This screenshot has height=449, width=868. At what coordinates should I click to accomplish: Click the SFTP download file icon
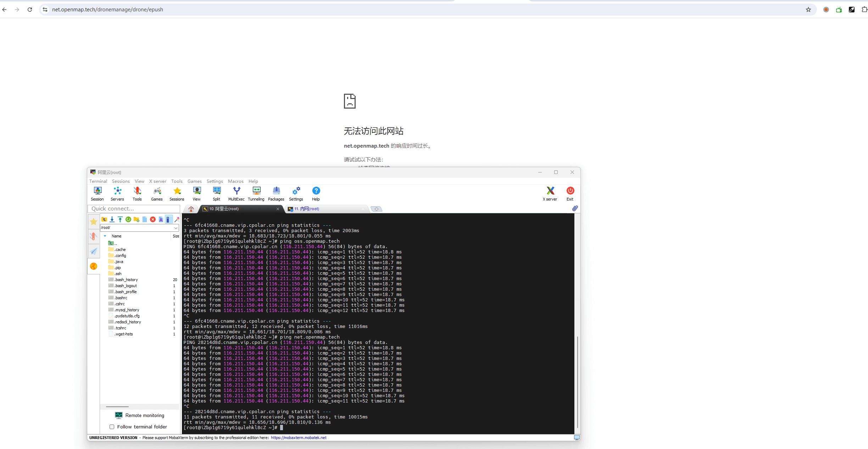[112, 219]
